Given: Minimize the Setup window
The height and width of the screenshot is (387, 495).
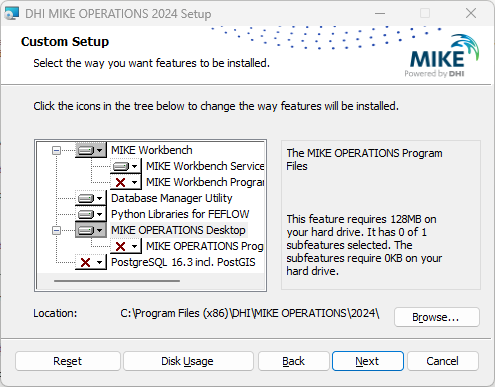Looking at the screenshot, I should 380,14.
